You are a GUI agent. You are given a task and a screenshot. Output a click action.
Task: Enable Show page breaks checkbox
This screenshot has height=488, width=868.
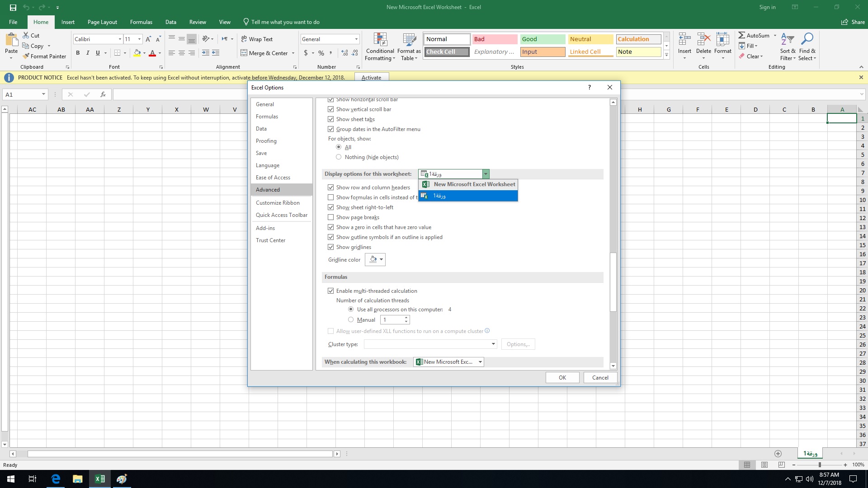pos(331,217)
